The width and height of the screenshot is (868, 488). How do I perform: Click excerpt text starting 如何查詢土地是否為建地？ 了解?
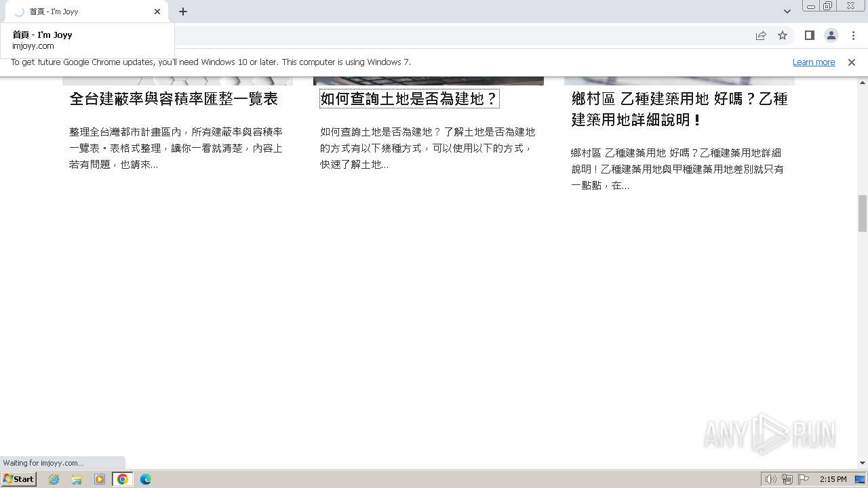click(x=427, y=148)
